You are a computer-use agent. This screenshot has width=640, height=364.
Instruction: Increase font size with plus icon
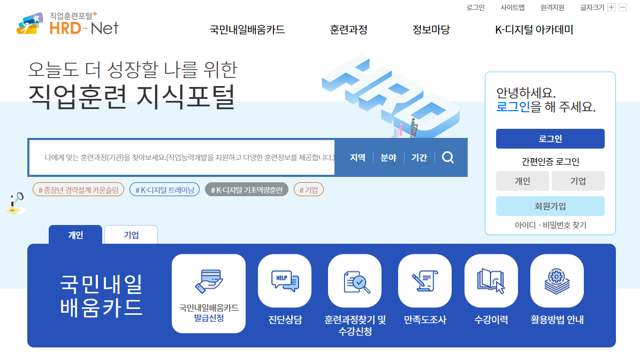click(611, 7)
